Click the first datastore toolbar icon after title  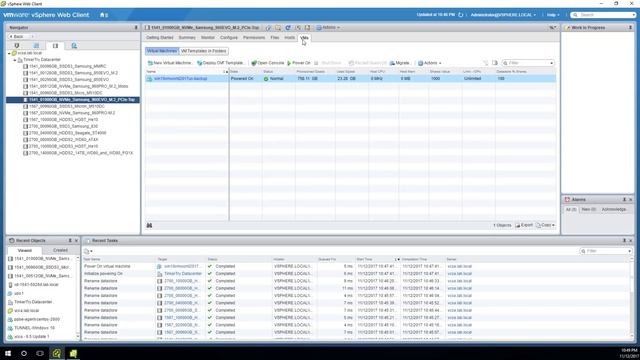pyautogui.click(x=269, y=27)
